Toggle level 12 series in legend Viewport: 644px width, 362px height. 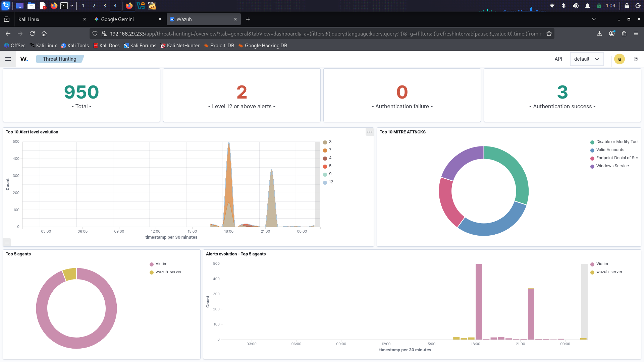pyautogui.click(x=331, y=182)
